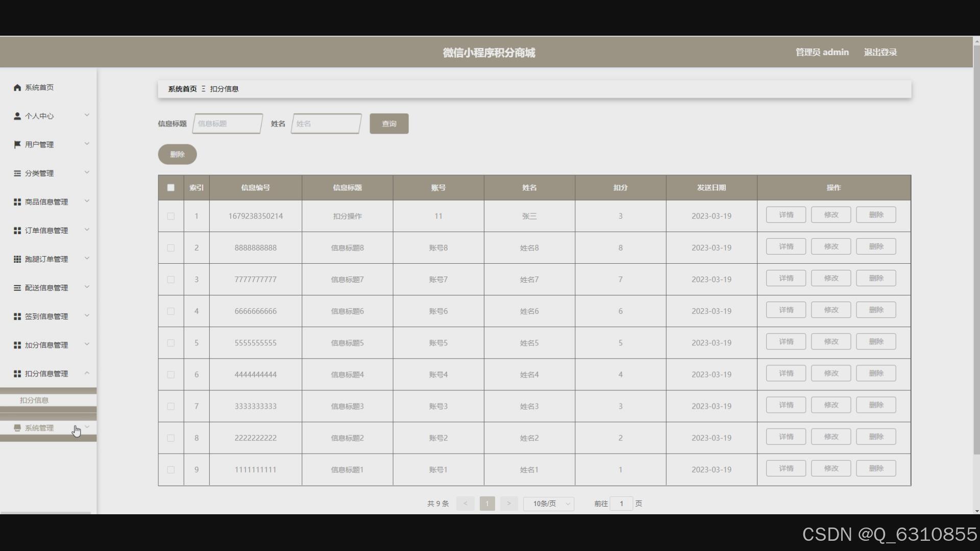Open the 10条/页 page size dropdown
The width and height of the screenshot is (980, 551).
pos(549,504)
